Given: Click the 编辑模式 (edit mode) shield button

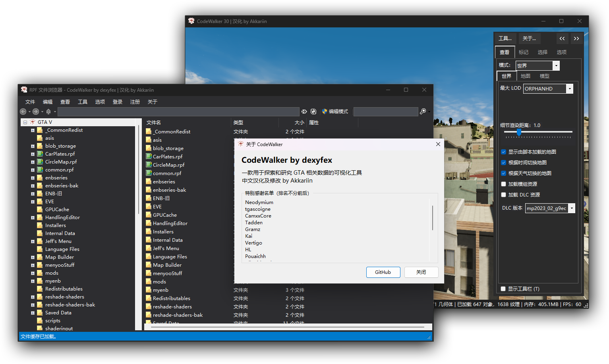Looking at the screenshot, I should (335, 112).
